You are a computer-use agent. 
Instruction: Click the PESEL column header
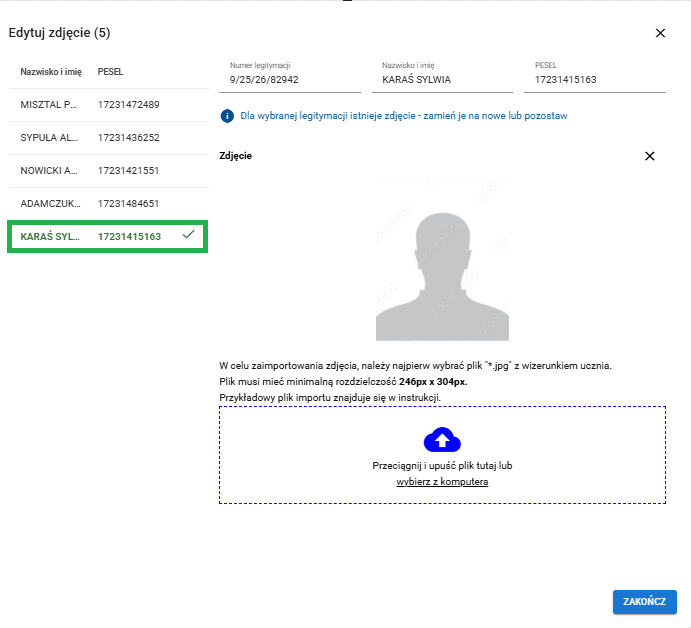[x=110, y=72]
